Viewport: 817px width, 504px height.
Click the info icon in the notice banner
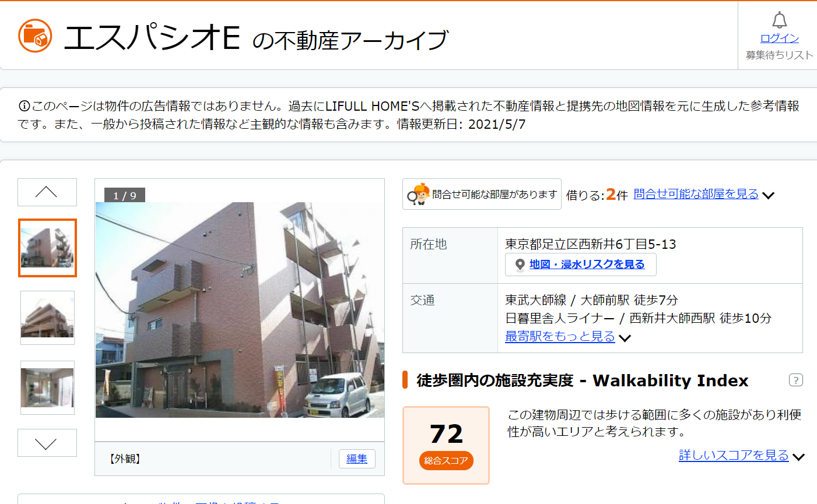(x=24, y=106)
